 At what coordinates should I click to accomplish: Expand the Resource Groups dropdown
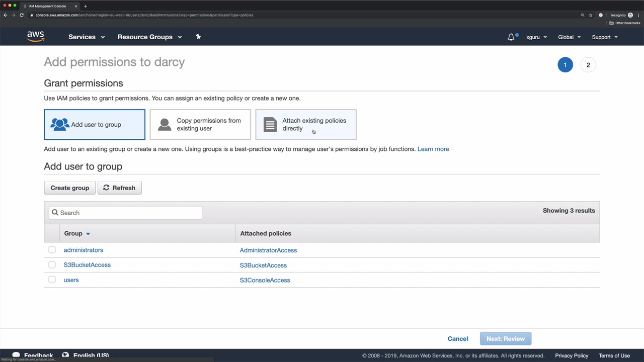pyautogui.click(x=149, y=37)
